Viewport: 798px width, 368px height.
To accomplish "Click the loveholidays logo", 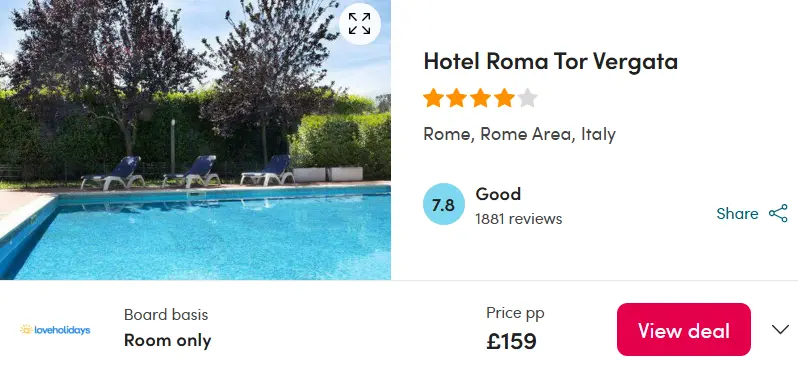I will (x=55, y=330).
